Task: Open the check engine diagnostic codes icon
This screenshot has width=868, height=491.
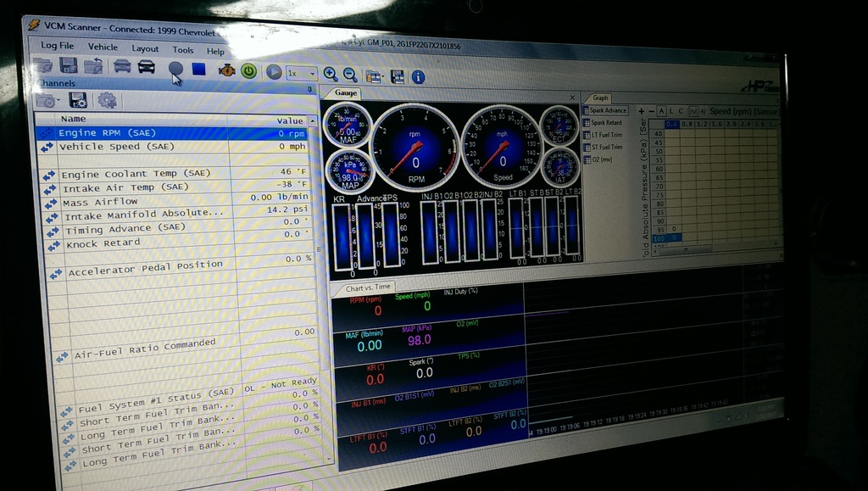Action: (226, 70)
